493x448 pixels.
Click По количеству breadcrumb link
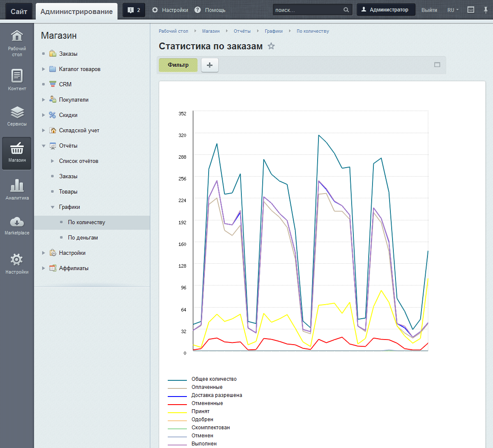pyautogui.click(x=313, y=31)
